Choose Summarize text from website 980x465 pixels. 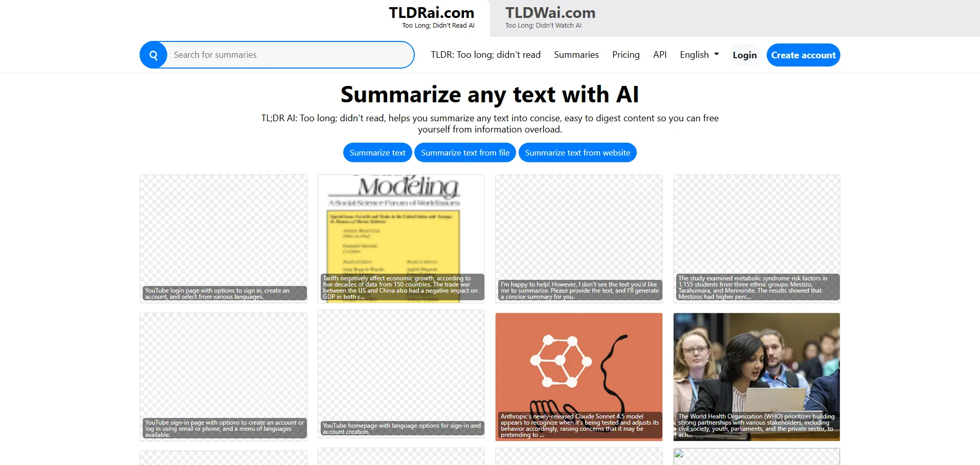(577, 153)
